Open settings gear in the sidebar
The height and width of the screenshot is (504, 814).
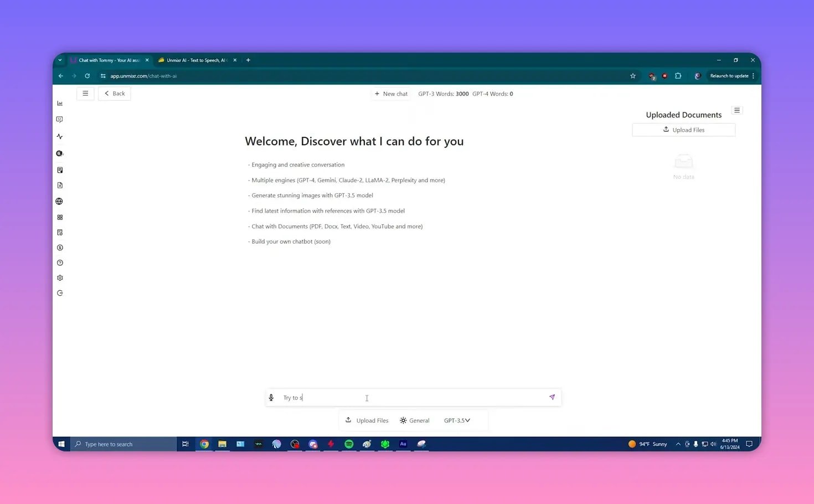[60, 277]
